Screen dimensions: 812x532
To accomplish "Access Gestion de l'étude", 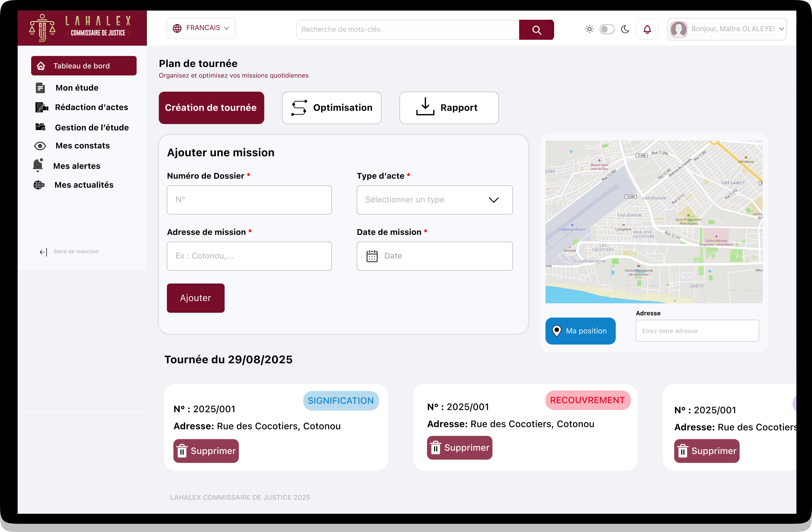I will pos(92,127).
